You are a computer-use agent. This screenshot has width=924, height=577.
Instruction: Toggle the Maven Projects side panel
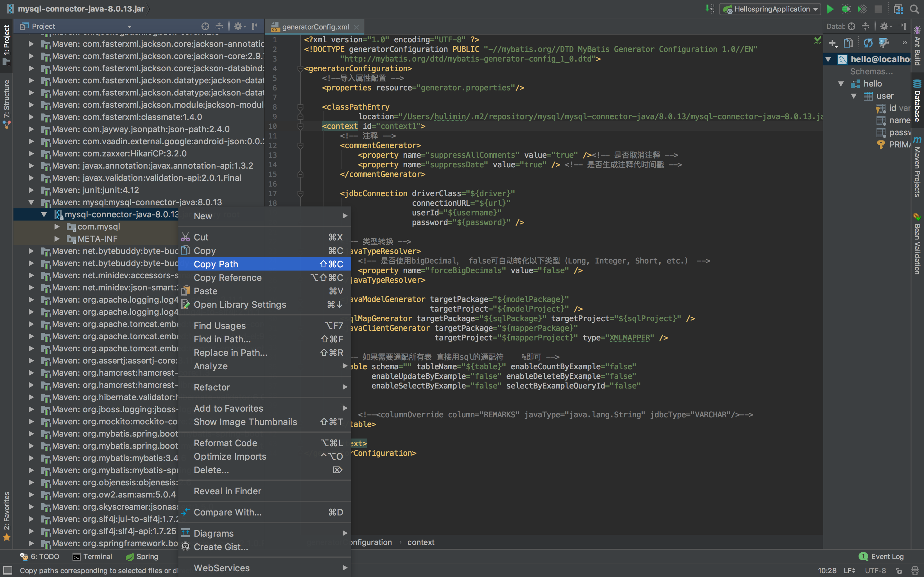(917, 168)
